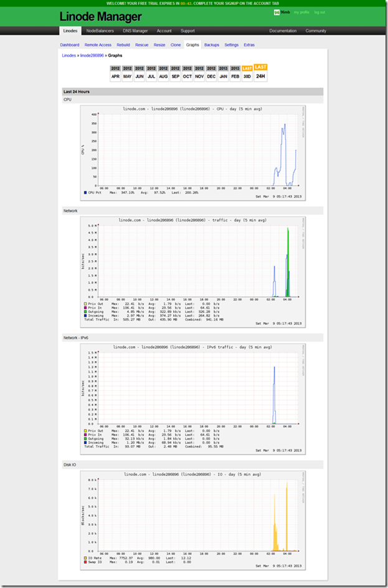
Task: Click the Disk IO section label
Action: 70,465
